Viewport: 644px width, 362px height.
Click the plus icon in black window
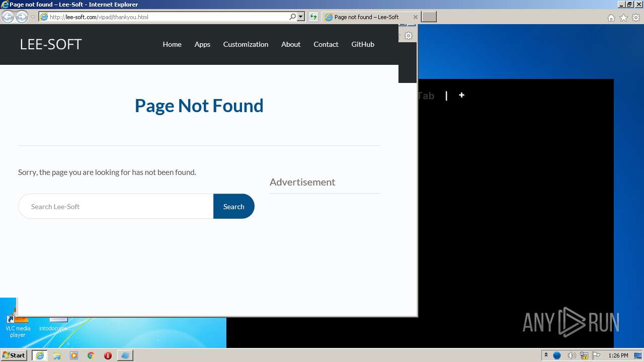(461, 95)
